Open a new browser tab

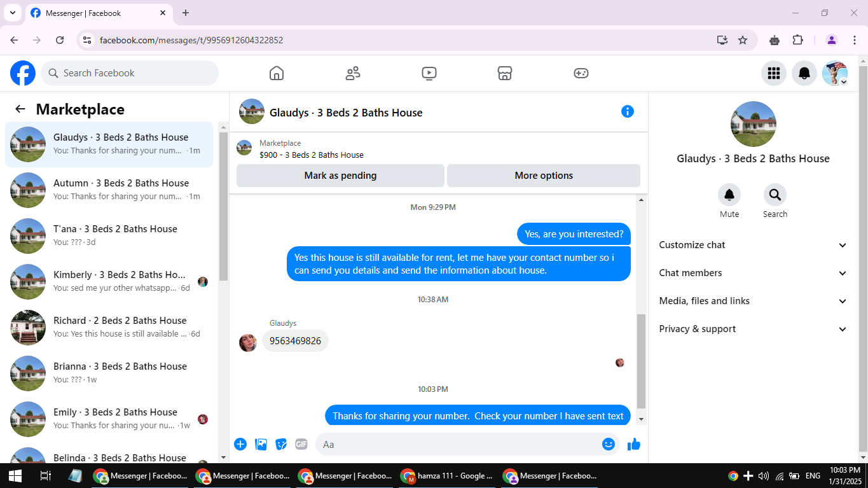point(186,13)
